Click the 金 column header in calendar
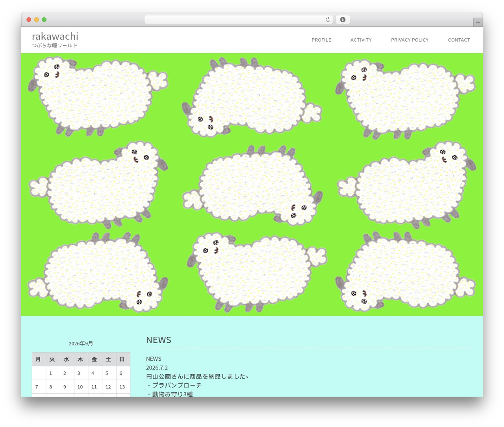Image resolution: width=504 pixels, height=427 pixels. pos(94,359)
